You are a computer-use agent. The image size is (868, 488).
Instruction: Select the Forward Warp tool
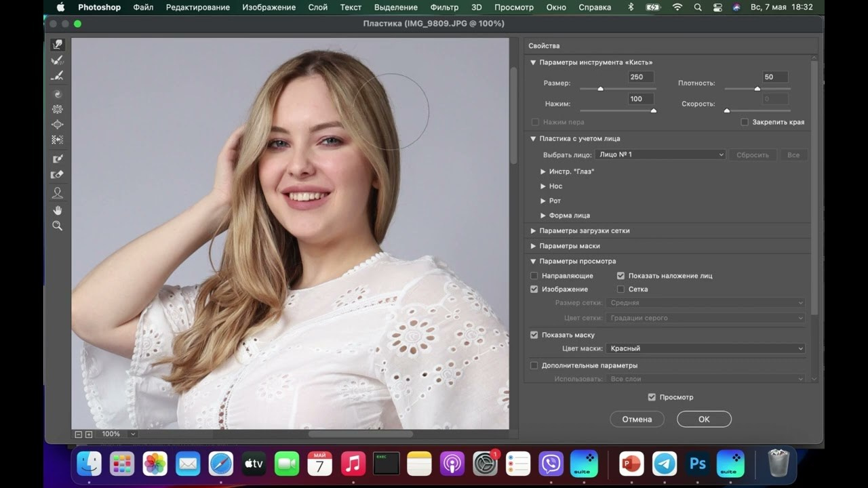pyautogui.click(x=58, y=45)
